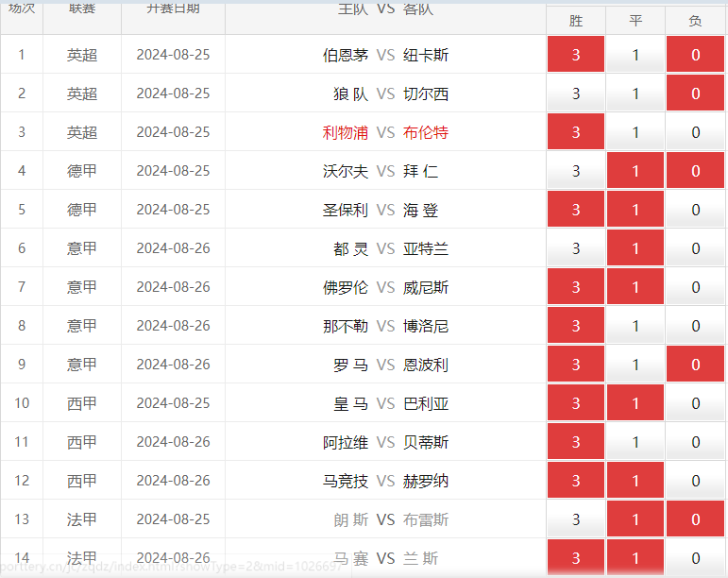Open the 利物浦 home team link

click(345, 132)
